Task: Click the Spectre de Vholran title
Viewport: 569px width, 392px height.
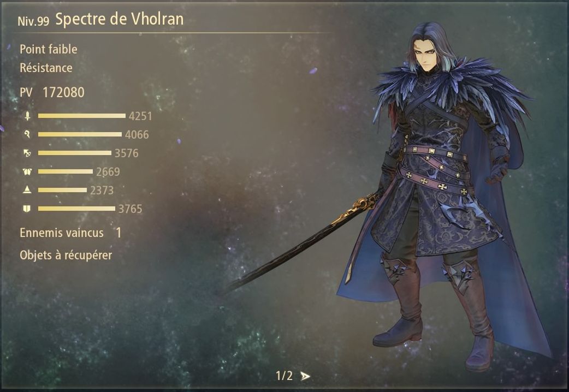Action: pos(120,19)
